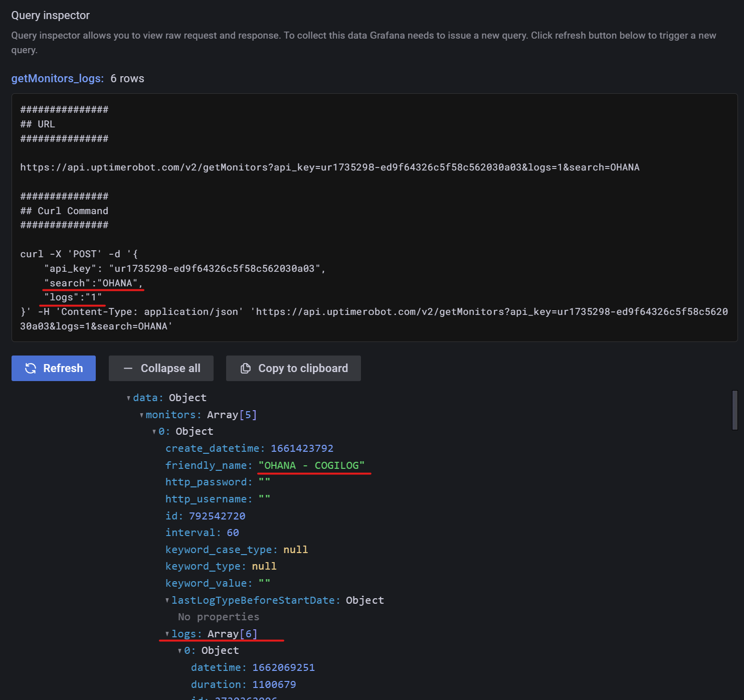Click the refresh arrows icon
744x700 pixels.
[31, 368]
